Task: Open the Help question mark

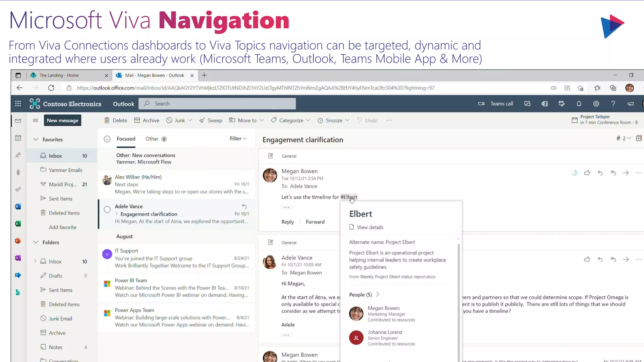Action: [613, 104]
